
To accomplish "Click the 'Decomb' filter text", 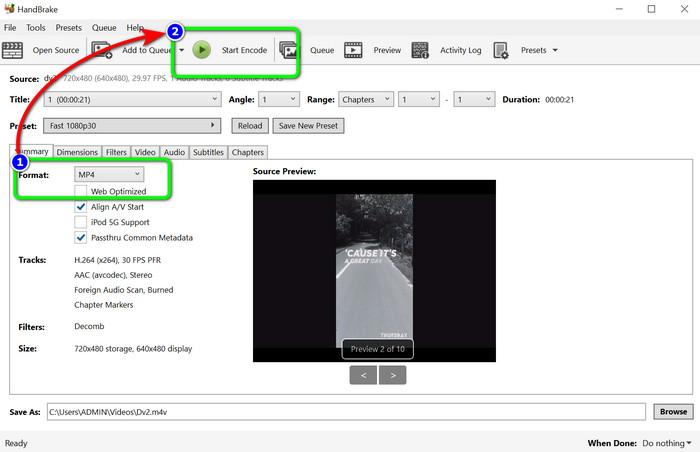I will click(x=89, y=326).
